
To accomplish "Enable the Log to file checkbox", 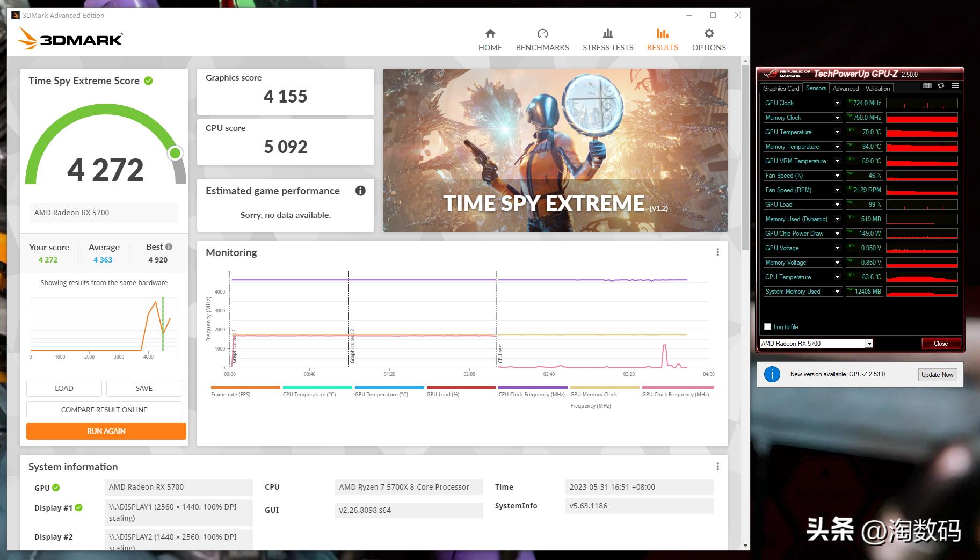I will click(x=768, y=327).
